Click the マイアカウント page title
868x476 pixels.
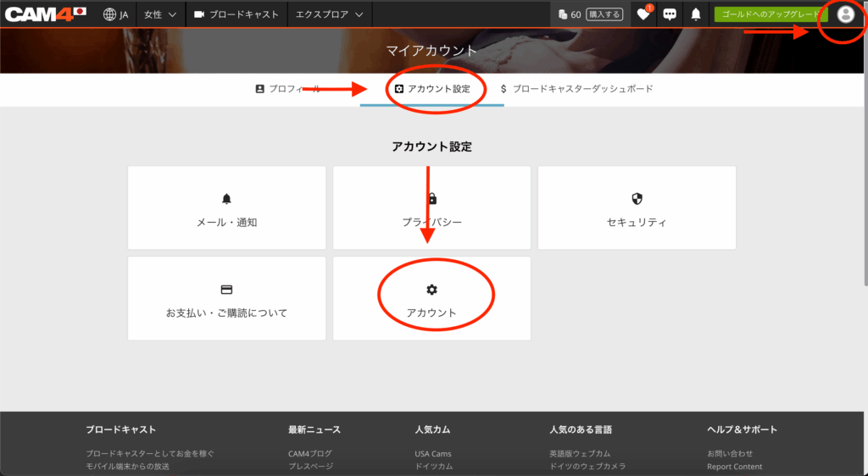pyautogui.click(x=431, y=50)
